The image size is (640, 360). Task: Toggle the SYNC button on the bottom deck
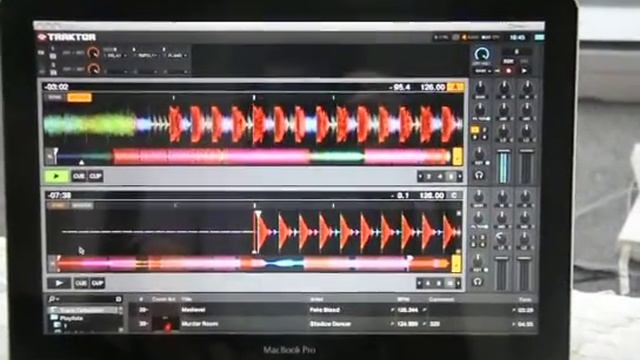[58, 205]
